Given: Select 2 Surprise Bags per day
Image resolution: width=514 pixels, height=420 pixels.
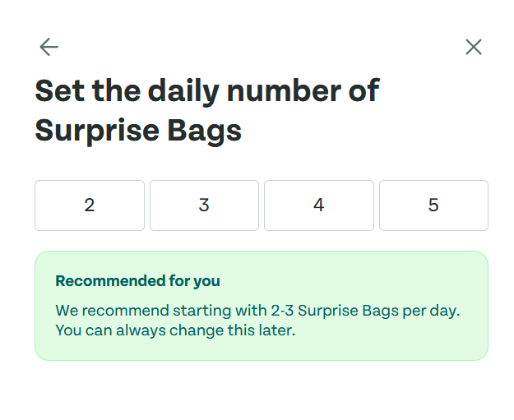Looking at the screenshot, I should [90, 205].
